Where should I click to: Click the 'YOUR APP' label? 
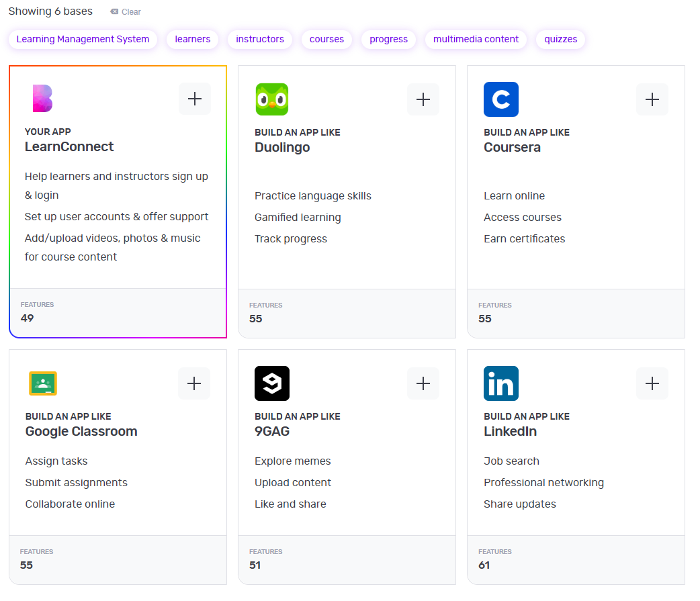click(x=48, y=132)
